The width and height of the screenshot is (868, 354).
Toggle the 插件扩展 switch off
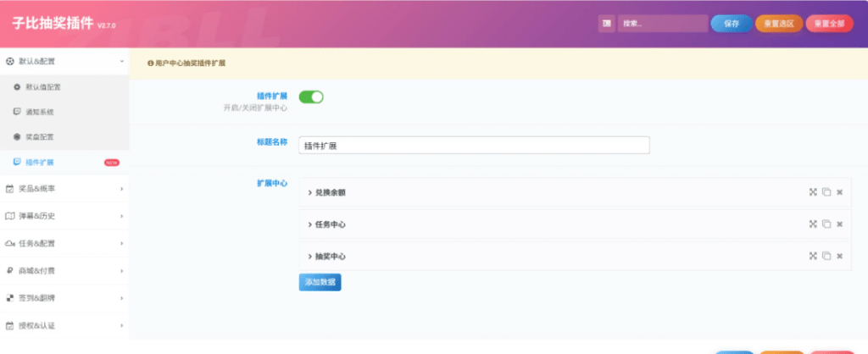tap(311, 97)
